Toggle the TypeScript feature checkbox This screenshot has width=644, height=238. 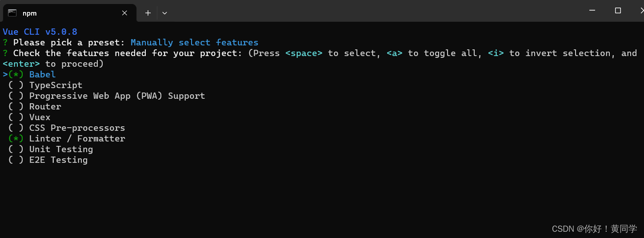[16, 85]
